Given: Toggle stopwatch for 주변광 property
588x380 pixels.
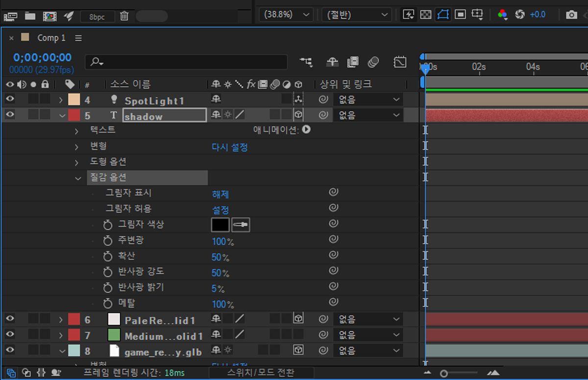Looking at the screenshot, I should point(108,241).
